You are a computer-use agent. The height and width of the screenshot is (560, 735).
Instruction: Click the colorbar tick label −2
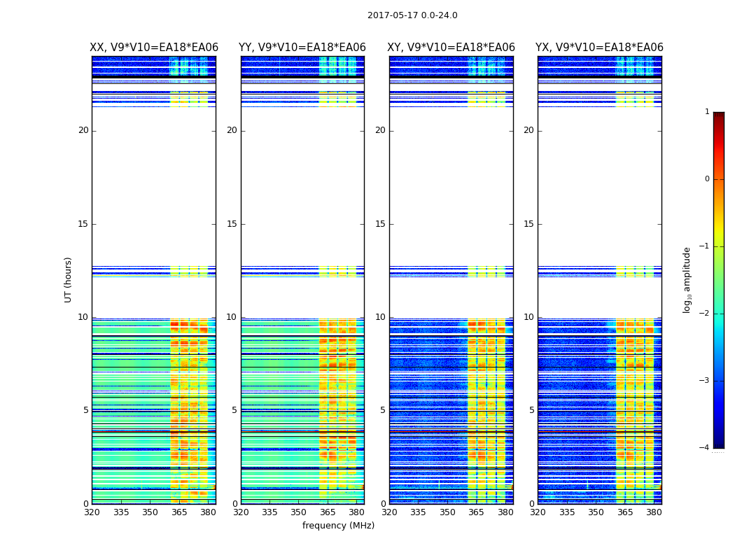tap(704, 314)
